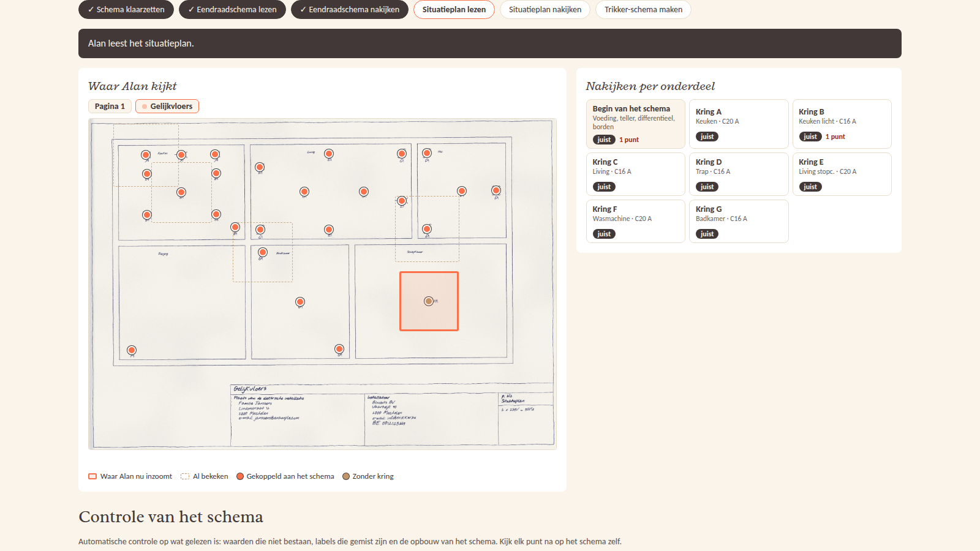
Task: Open the 'Kring G' Badkamer card
Action: [x=739, y=222]
